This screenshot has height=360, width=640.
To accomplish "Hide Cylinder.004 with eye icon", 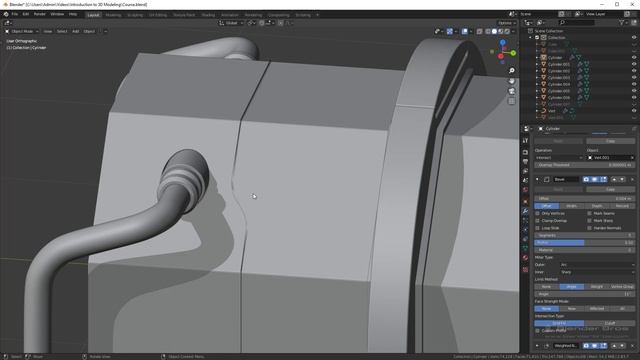I will coord(634,84).
